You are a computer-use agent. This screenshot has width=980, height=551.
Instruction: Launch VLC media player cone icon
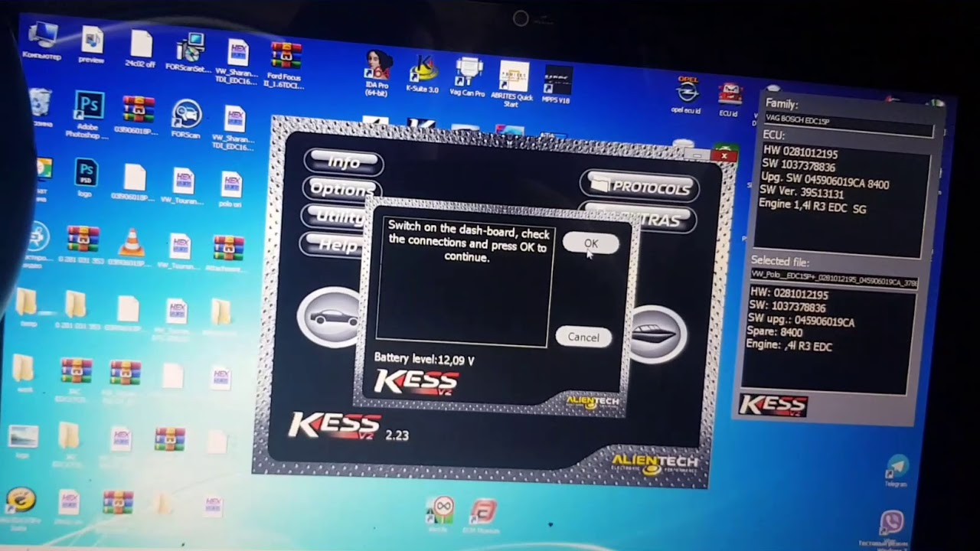point(131,246)
